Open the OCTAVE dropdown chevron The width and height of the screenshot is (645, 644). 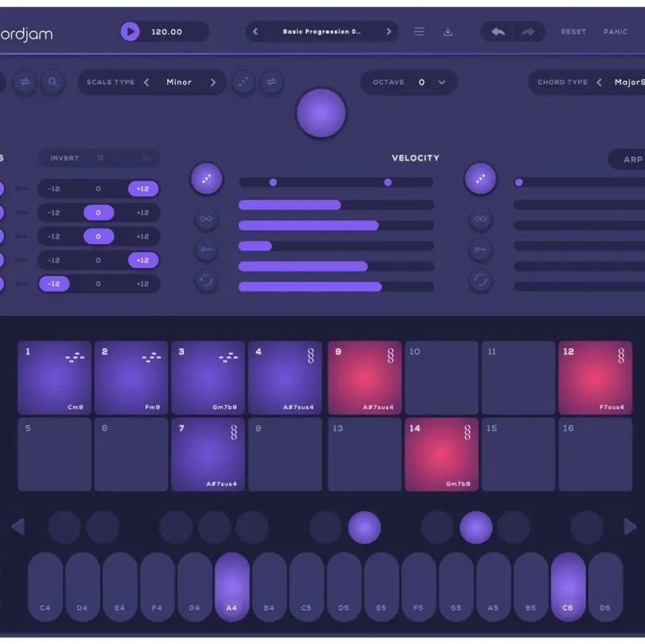[x=441, y=82]
